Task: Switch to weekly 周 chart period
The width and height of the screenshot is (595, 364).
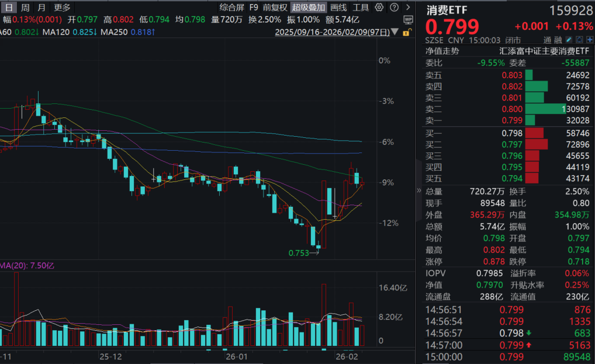Action: coord(25,8)
